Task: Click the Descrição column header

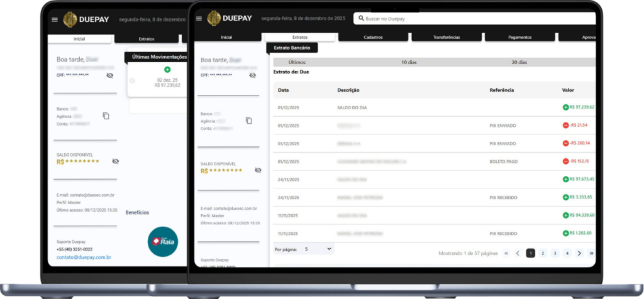Action: tap(348, 90)
